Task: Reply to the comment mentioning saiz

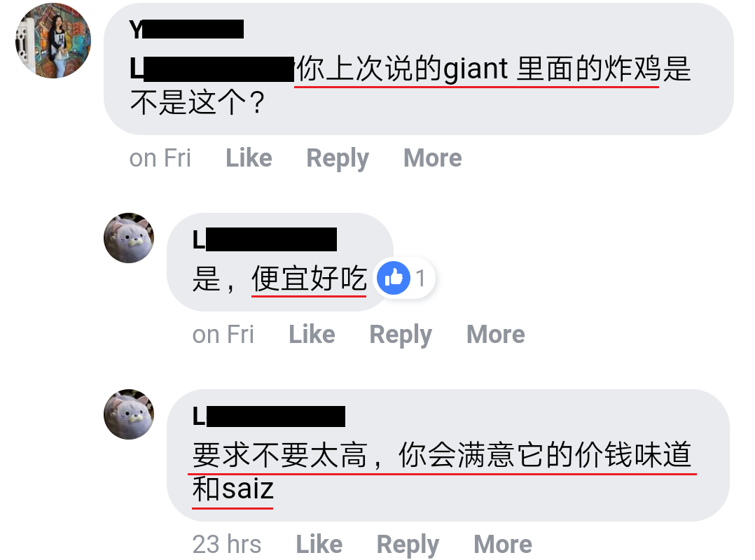Action: coord(408,545)
